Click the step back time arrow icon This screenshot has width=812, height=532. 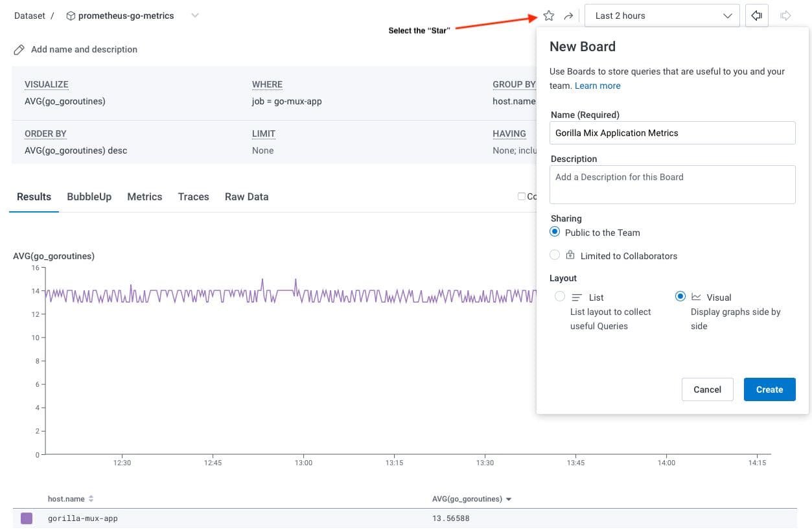(756, 16)
